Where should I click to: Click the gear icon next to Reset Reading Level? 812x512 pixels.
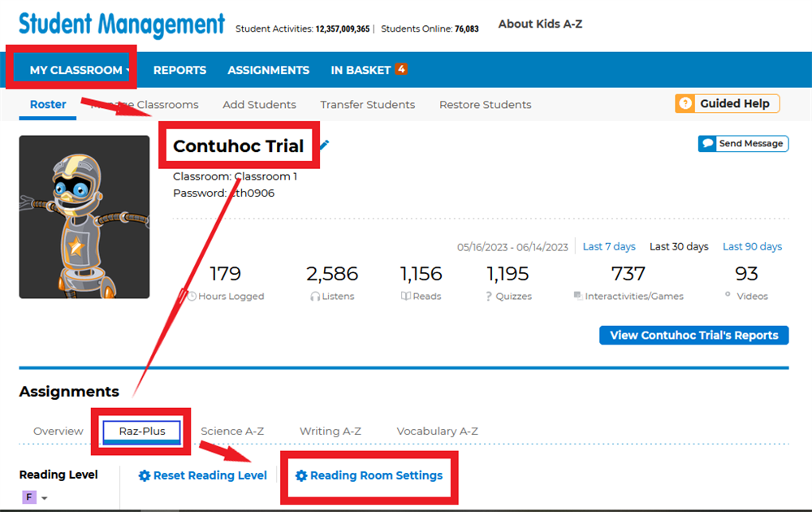tap(145, 475)
